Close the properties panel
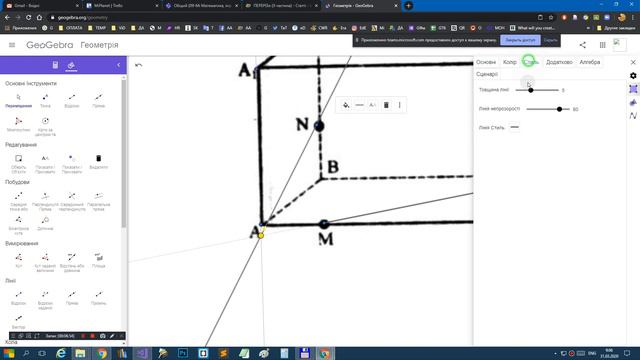 click(x=633, y=62)
